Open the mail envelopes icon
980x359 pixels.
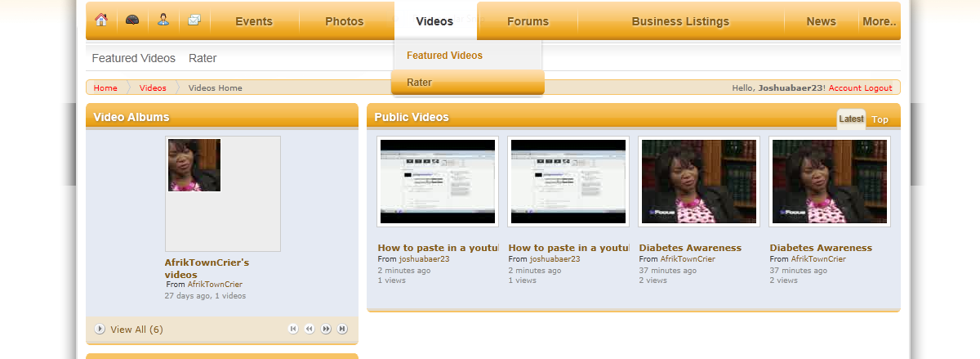pos(194,20)
